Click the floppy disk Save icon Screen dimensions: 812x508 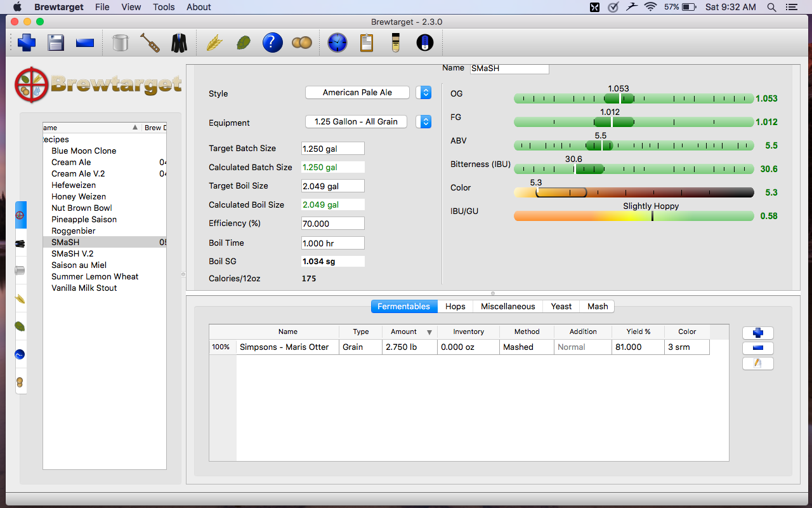[x=56, y=43]
